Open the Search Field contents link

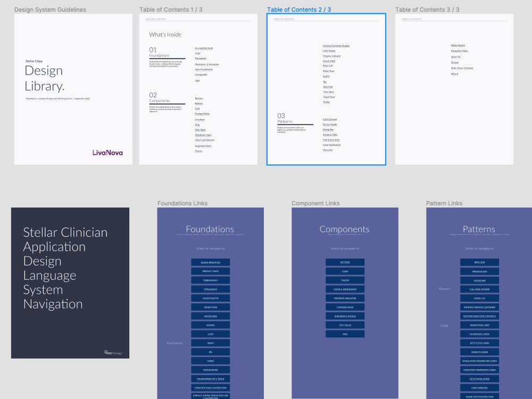coord(329,61)
